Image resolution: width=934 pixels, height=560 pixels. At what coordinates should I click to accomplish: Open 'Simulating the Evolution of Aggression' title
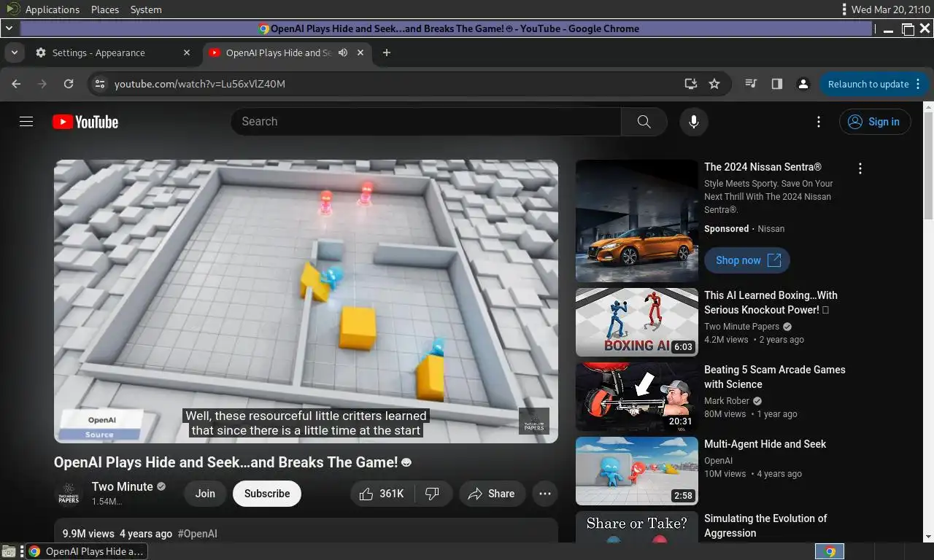(x=765, y=526)
